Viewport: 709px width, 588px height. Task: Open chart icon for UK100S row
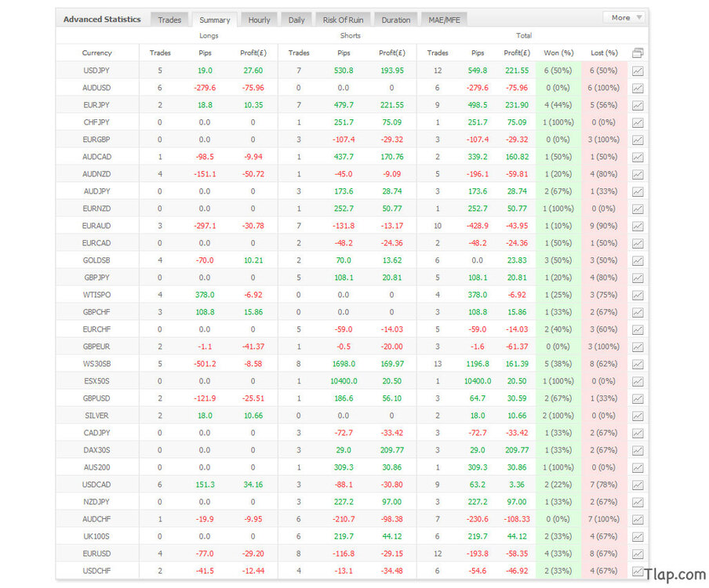(x=638, y=537)
